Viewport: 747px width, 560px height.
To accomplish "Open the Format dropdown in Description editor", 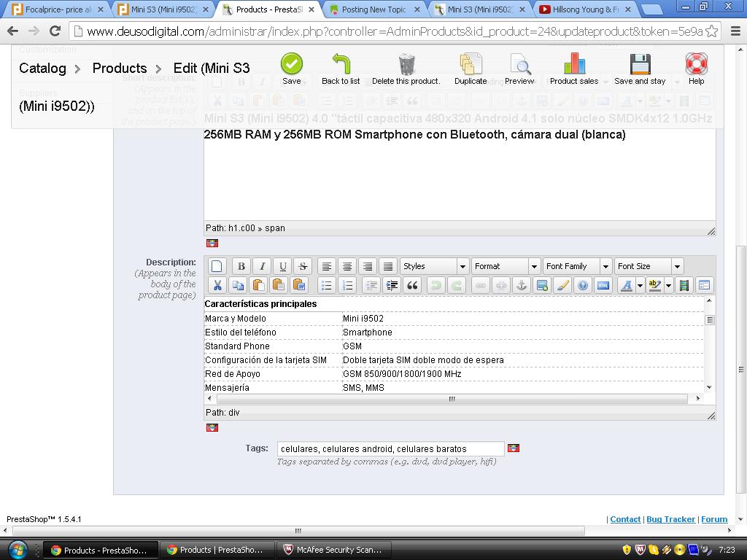I will point(506,266).
